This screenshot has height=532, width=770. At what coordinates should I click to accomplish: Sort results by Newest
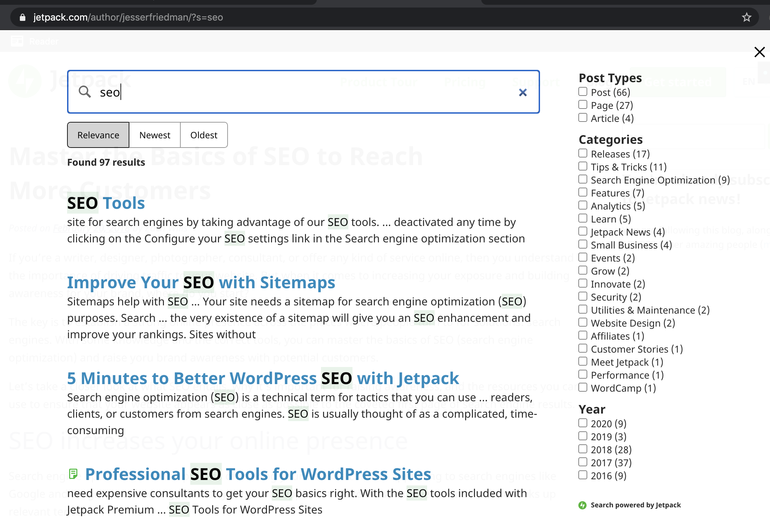155,135
